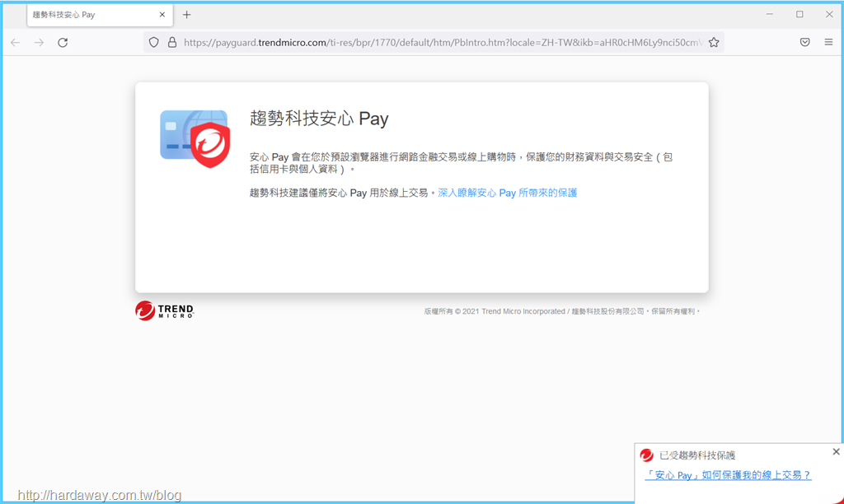Click the credit card shield illustration
Viewport: 844px width, 504px height.
[195, 138]
